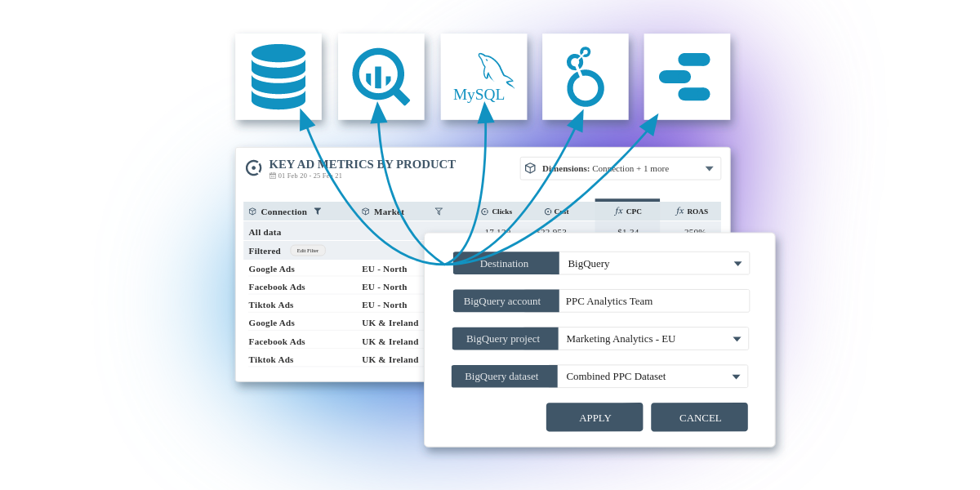
Task: Open the Dimensions dropdown
Action: point(621,168)
